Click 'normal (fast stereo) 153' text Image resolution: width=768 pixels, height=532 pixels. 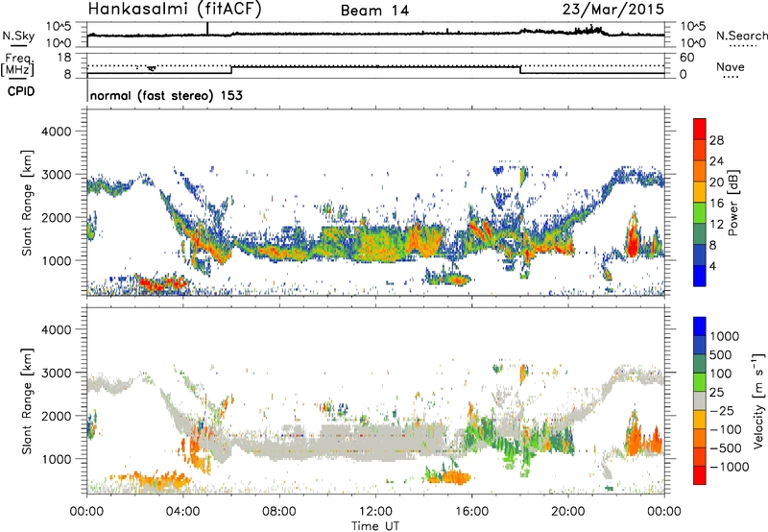click(x=166, y=95)
